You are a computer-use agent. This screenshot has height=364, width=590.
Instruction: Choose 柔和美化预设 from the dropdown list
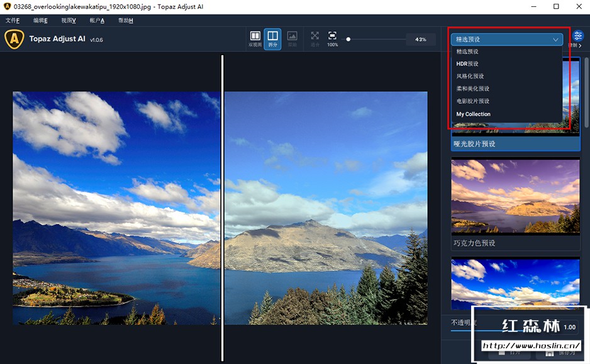pos(507,89)
